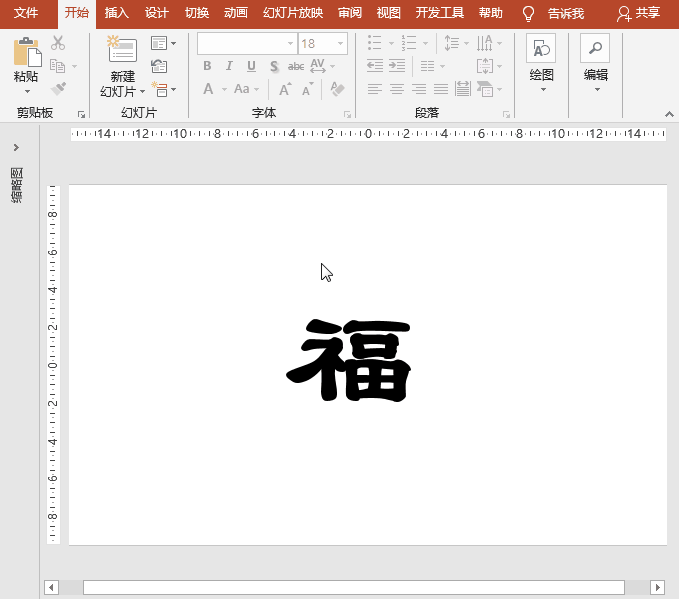
Task: Click the New Slide icon
Action: [x=122, y=48]
